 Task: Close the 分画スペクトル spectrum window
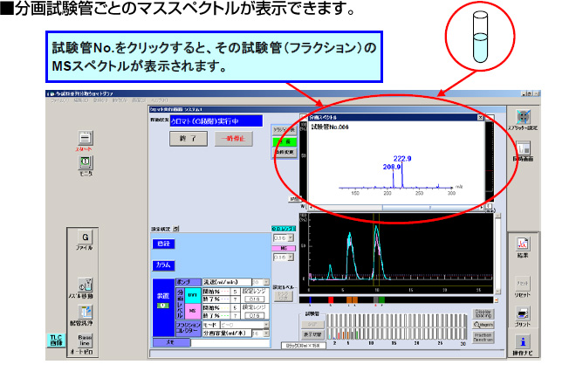click(x=478, y=116)
